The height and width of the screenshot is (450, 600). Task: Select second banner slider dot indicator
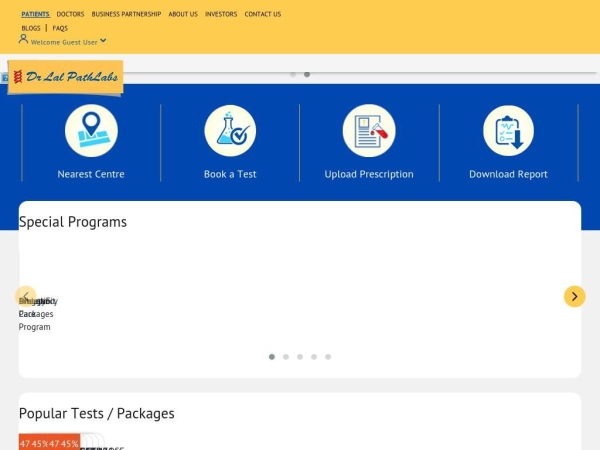pos(307,74)
